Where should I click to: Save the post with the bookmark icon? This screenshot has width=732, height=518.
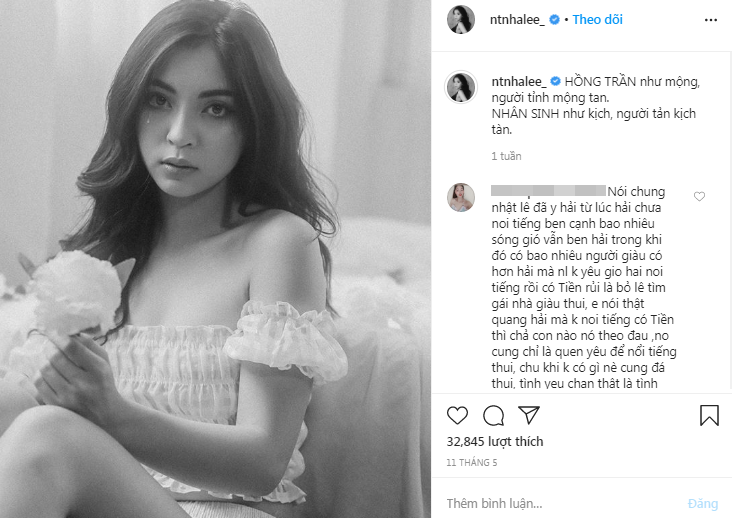click(x=709, y=415)
